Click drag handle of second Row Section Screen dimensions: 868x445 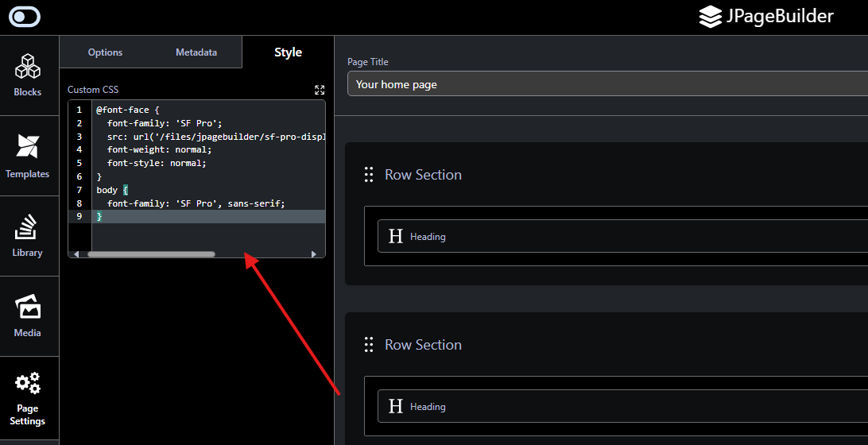369,344
